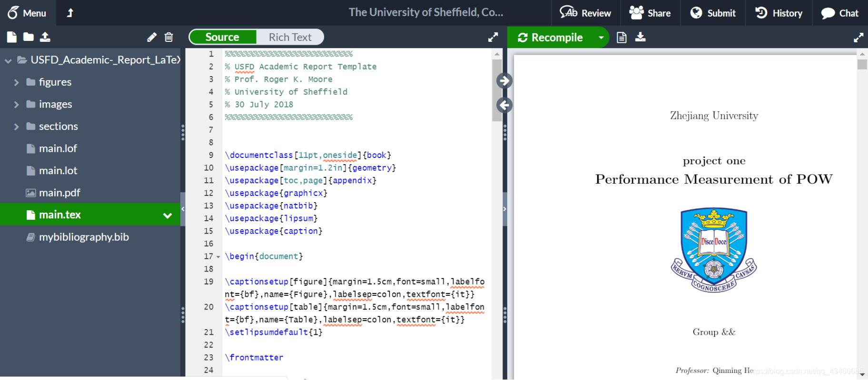
Task: Open the Chat panel
Action: tap(840, 13)
